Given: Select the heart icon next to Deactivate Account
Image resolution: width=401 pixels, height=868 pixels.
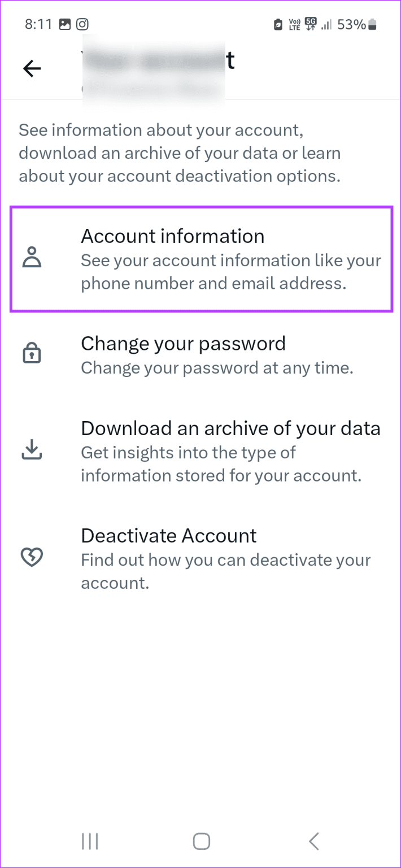Looking at the screenshot, I should [32, 557].
